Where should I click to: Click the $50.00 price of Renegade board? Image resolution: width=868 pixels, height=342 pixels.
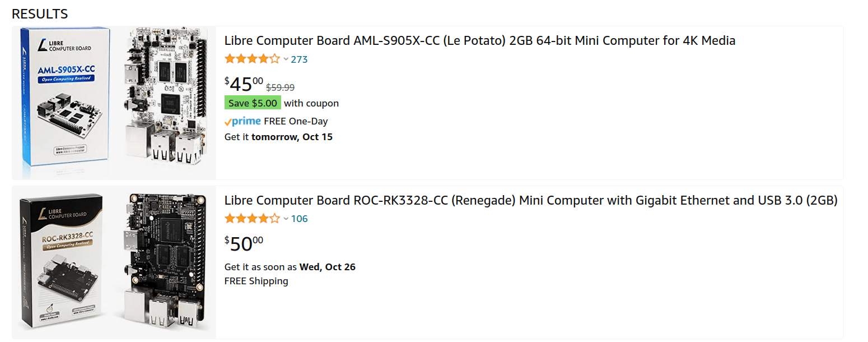(x=244, y=244)
